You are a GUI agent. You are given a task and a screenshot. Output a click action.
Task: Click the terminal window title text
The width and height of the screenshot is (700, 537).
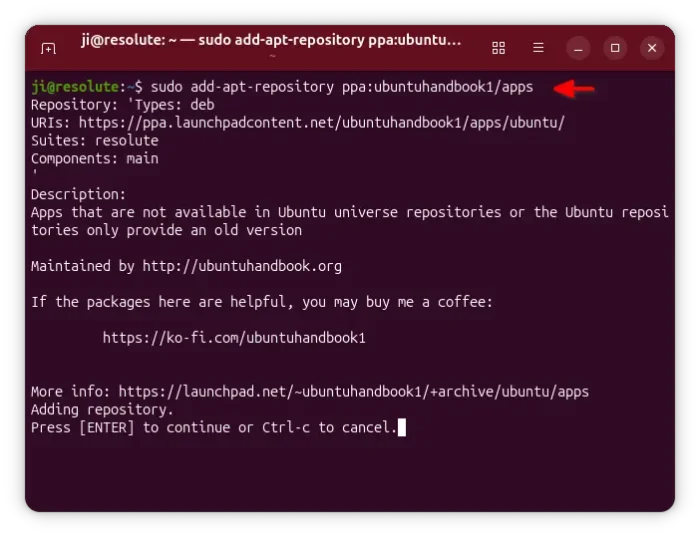pyautogui.click(x=271, y=40)
